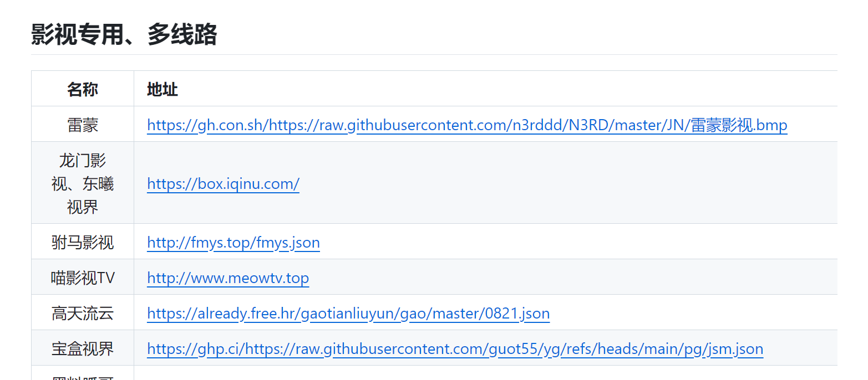Screen dimensions: 868x380
Task: Open the already.free.hr 0821.json link
Action: click(x=348, y=314)
